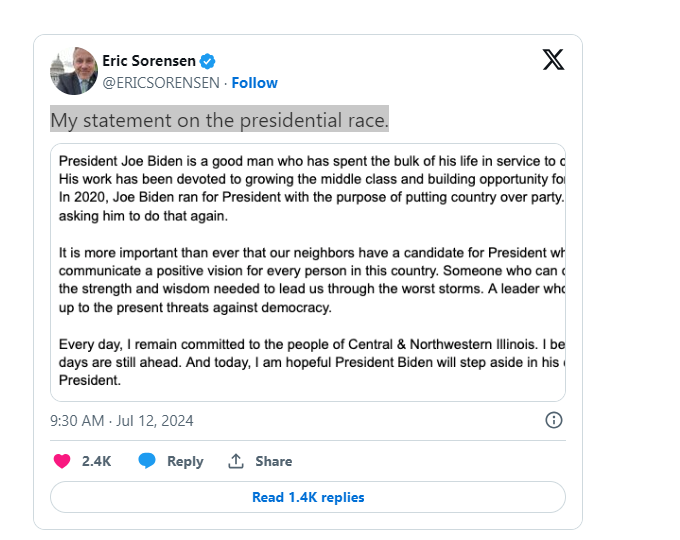This screenshot has height=540, width=680.
Task: Click the blue reply speech bubble icon
Action: 147,461
